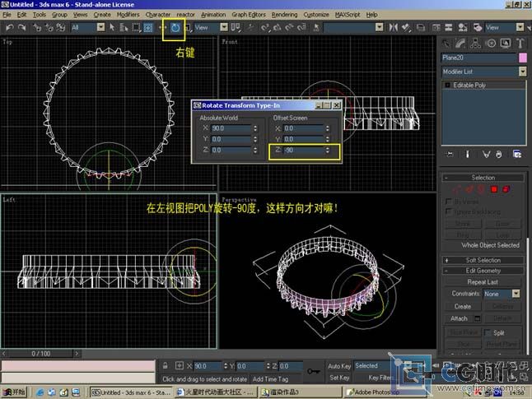Open the Utilities command panel tab
This screenshot has width=532, height=399.
520,44
